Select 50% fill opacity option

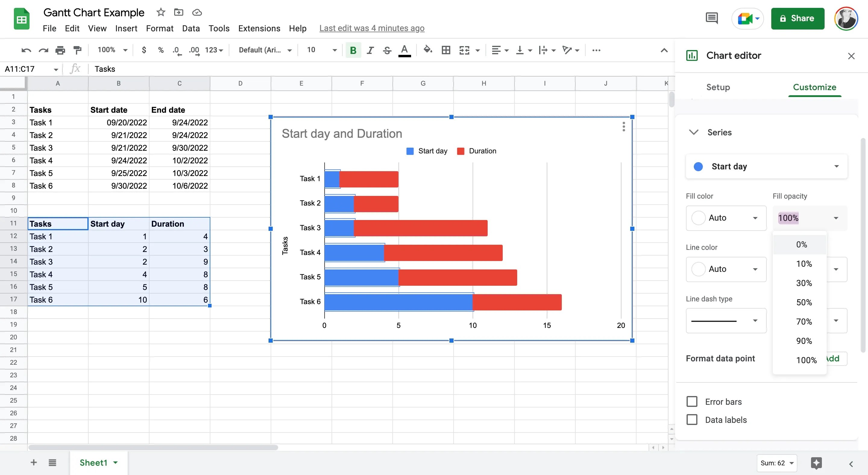point(804,302)
